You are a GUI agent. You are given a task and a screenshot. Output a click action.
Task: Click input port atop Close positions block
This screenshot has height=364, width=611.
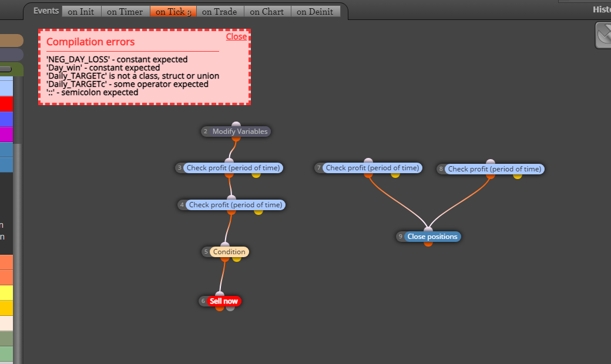pyautogui.click(x=428, y=230)
